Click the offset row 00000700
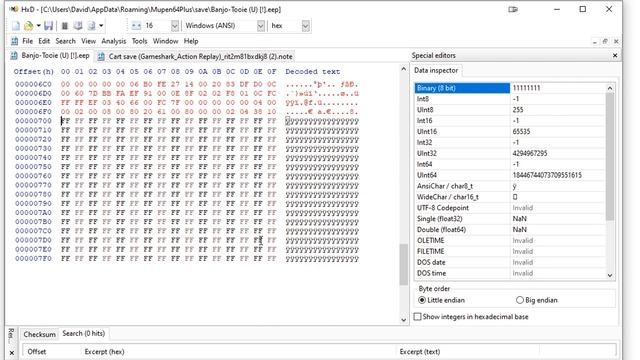 click(33, 121)
